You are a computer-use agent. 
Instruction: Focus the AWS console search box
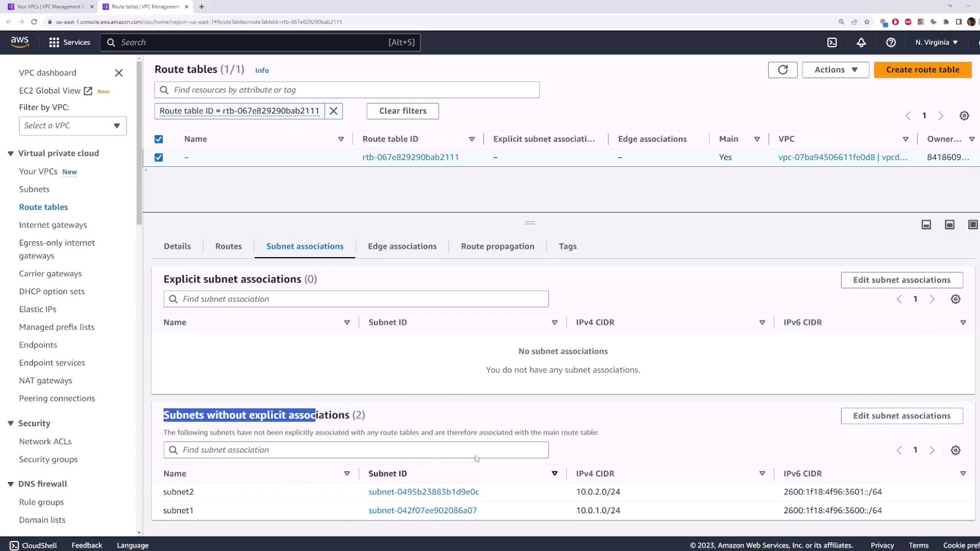pos(260,42)
